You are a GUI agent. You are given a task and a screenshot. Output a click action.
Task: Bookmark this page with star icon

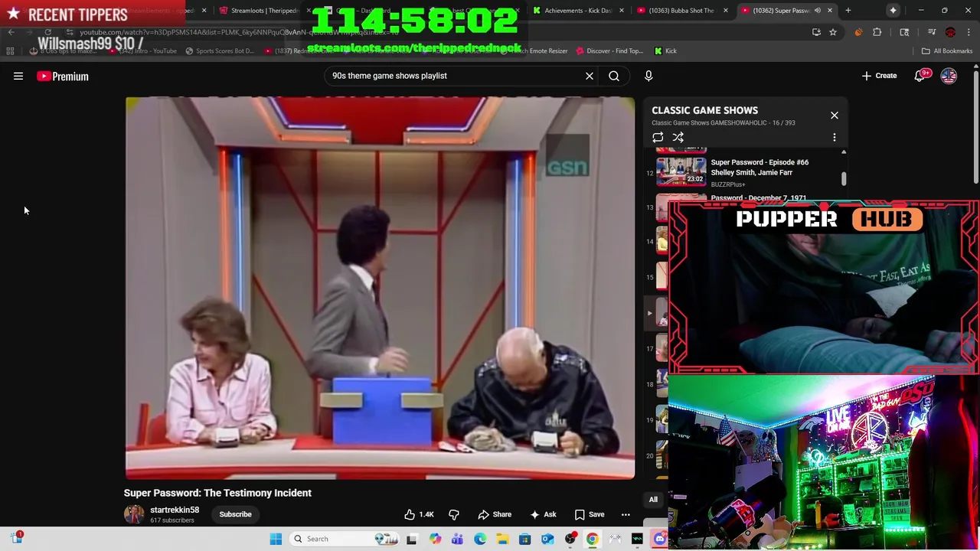833,32
